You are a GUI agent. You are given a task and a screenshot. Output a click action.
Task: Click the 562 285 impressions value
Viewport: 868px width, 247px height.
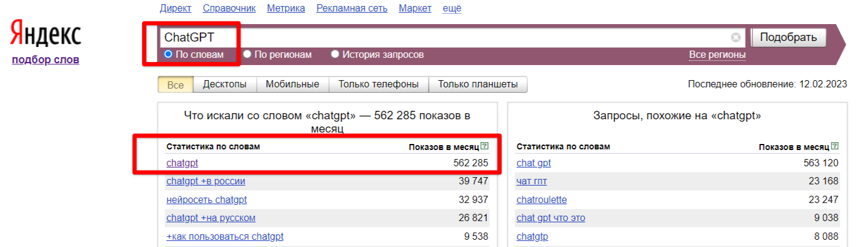coord(470,163)
